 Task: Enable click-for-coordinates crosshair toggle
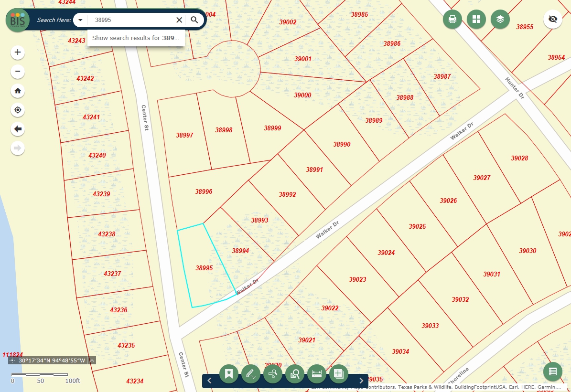[12, 360]
